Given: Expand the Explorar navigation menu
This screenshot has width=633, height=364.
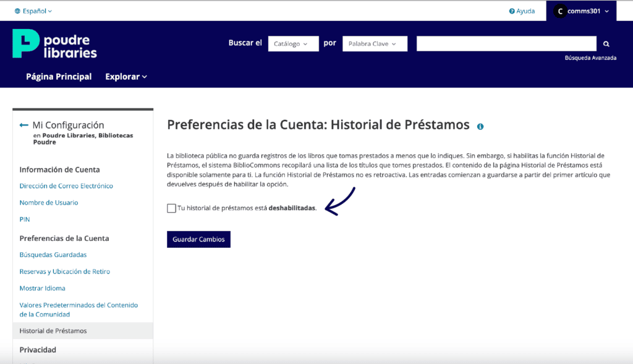Looking at the screenshot, I should coord(126,77).
